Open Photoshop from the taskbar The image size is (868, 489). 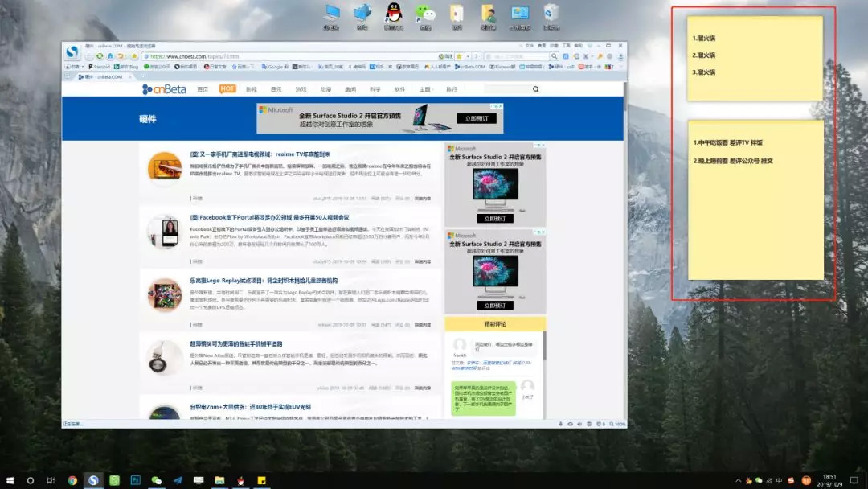click(135, 480)
